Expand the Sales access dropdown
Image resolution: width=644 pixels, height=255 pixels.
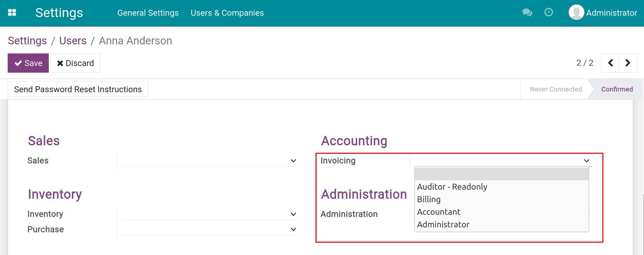coord(210,161)
